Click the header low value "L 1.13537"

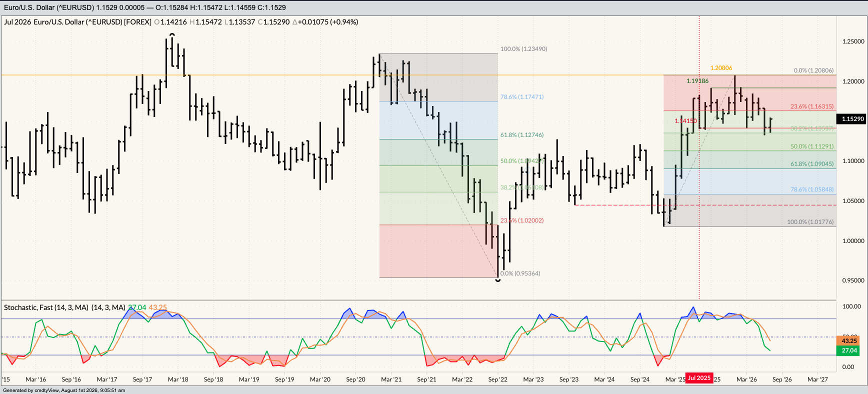[239, 22]
